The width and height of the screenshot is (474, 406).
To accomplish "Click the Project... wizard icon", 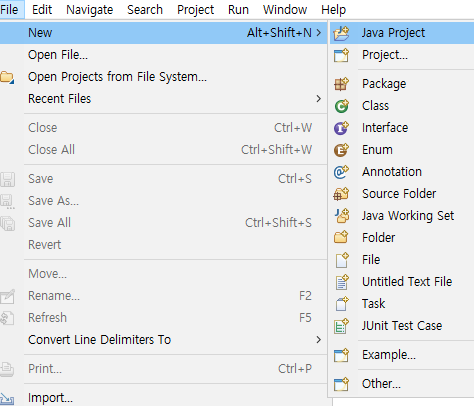I will tap(341, 55).
